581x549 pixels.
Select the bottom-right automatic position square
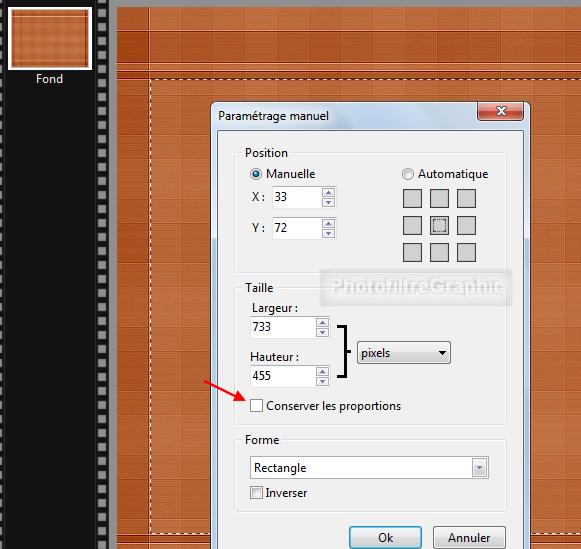467,252
